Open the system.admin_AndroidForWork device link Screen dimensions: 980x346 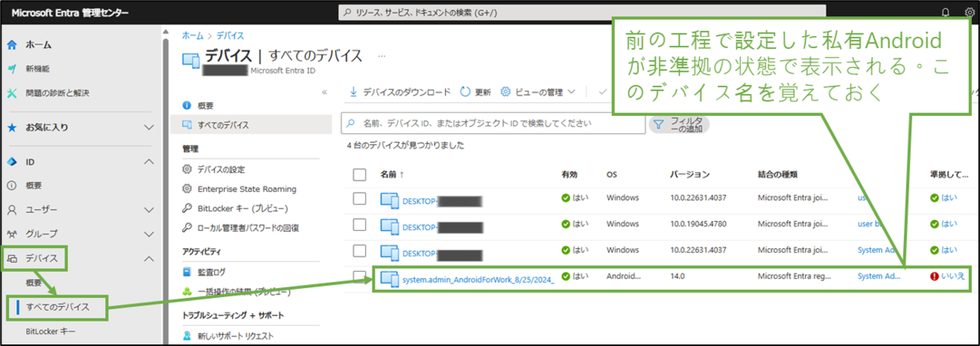coord(479,279)
